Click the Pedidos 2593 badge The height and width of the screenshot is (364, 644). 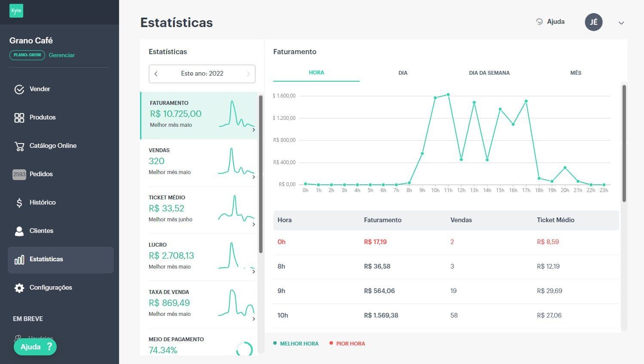(x=19, y=174)
